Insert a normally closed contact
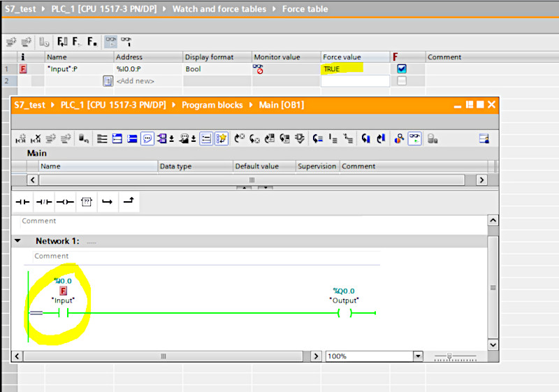Image resolution: width=559 pixels, height=392 pixels. pyautogui.click(x=44, y=202)
